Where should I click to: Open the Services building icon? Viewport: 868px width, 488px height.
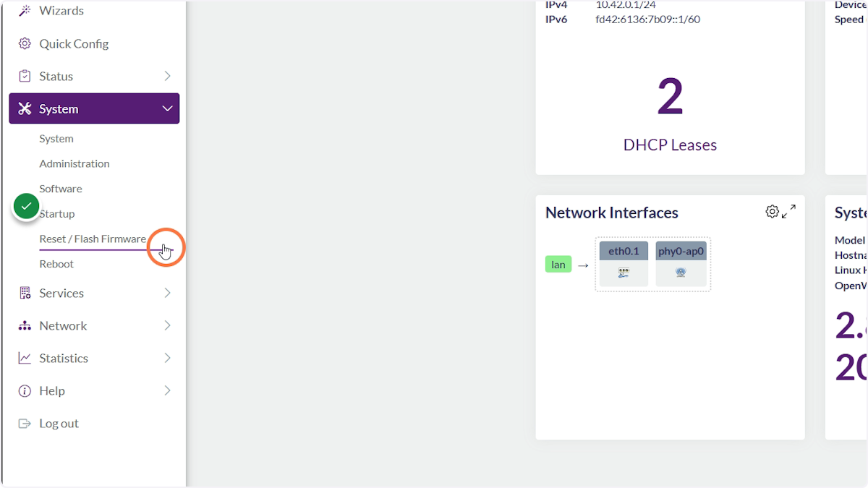tap(24, 293)
